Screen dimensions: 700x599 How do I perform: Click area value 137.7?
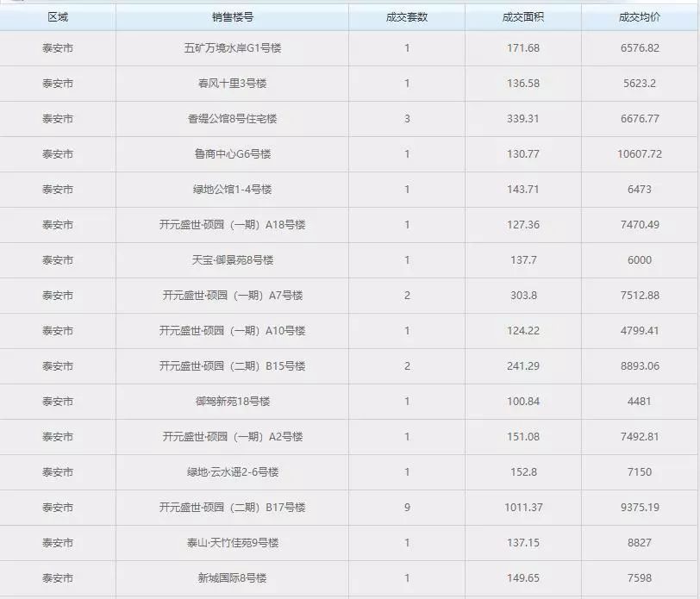[x=523, y=259]
